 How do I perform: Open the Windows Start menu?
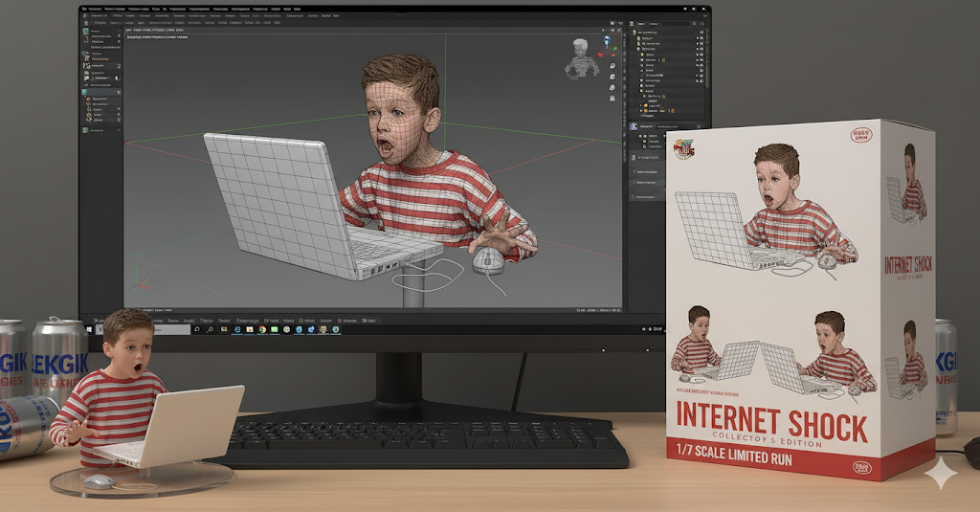pyautogui.click(x=89, y=329)
